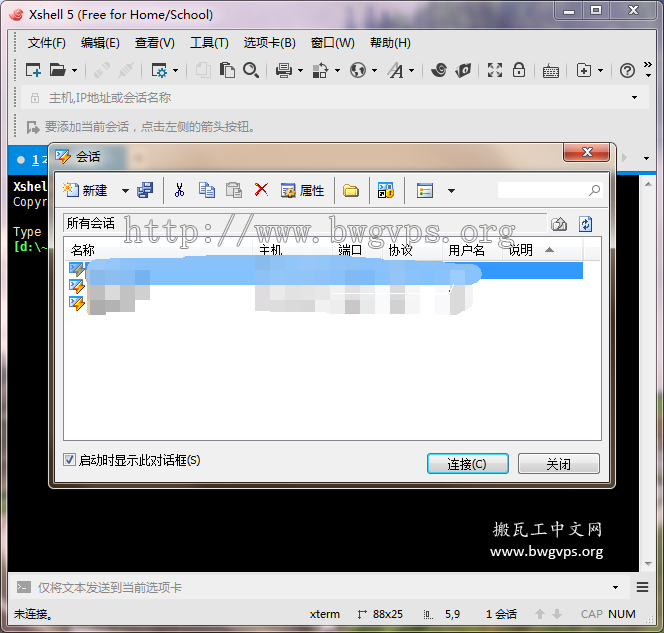Click the add current session arrow icon
Screen dimensions: 664x633
(x=33, y=127)
